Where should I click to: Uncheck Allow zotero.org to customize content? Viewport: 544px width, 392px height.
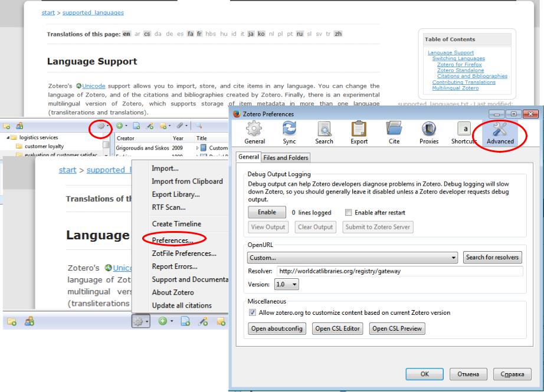[x=252, y=312]
